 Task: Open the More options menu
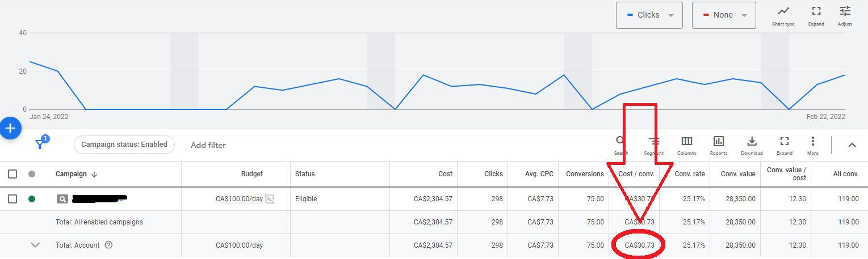813,144
